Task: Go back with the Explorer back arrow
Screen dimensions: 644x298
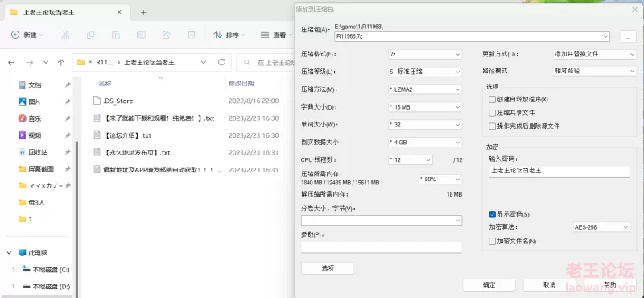Action: [x=11, y=63]
